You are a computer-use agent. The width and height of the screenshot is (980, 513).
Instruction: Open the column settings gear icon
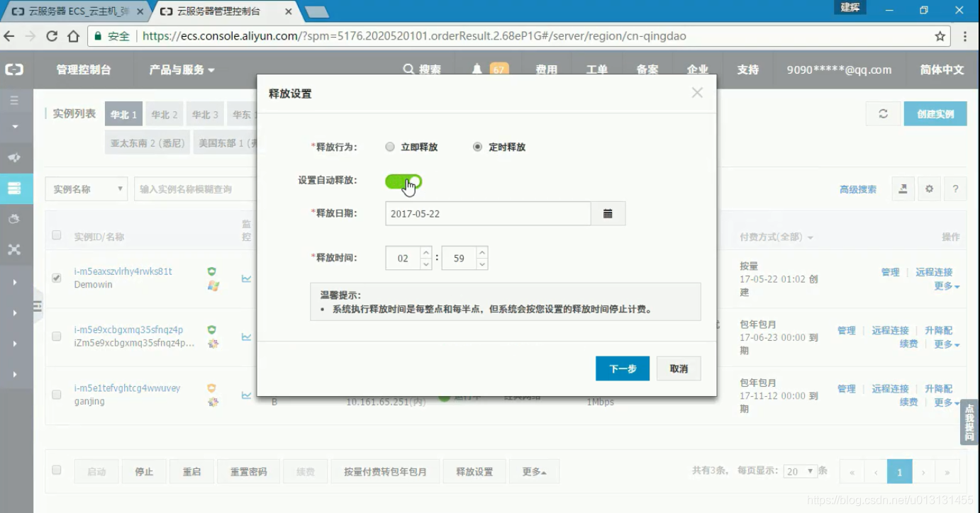(929, 188)
